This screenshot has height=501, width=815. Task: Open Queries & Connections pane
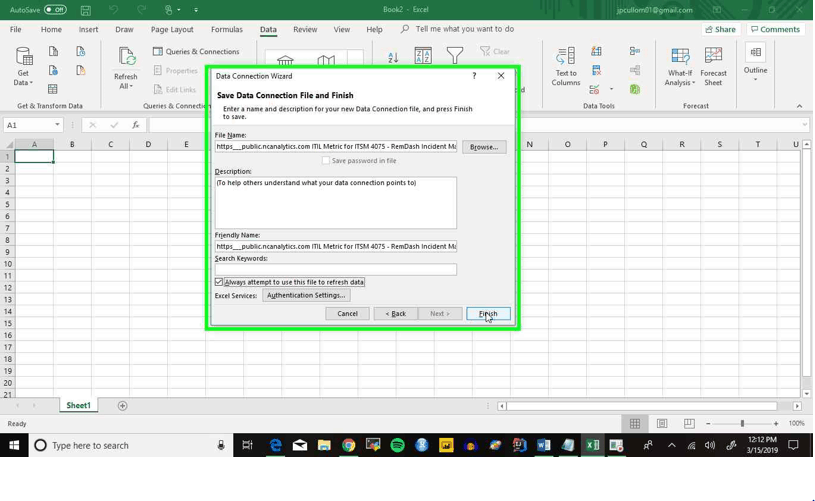tap(196, 51)
